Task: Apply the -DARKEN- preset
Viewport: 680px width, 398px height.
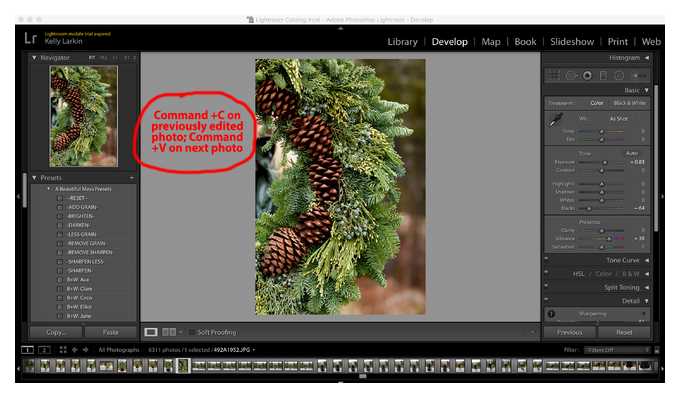Action: coord(78,225)
